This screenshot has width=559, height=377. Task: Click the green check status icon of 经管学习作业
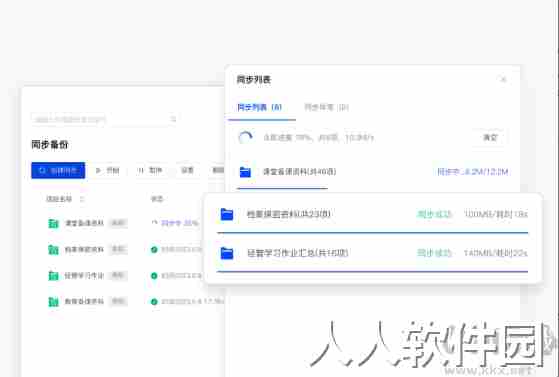tap(154, 275)
